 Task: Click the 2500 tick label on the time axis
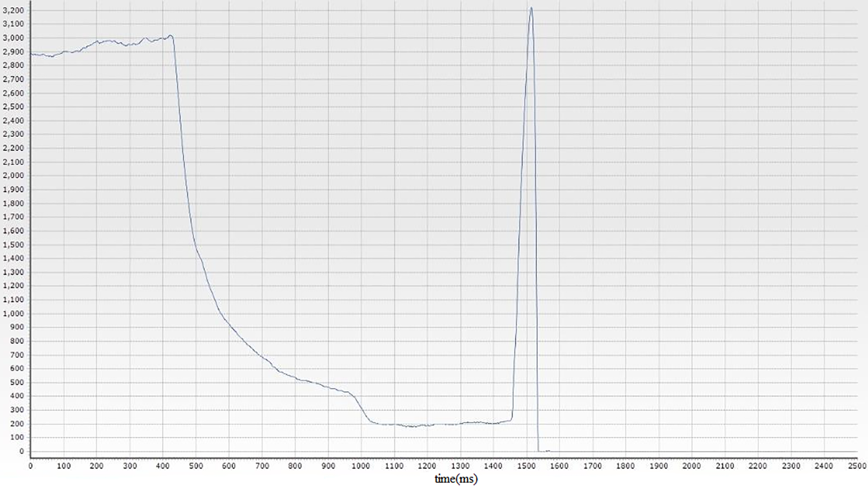(857, 466)
